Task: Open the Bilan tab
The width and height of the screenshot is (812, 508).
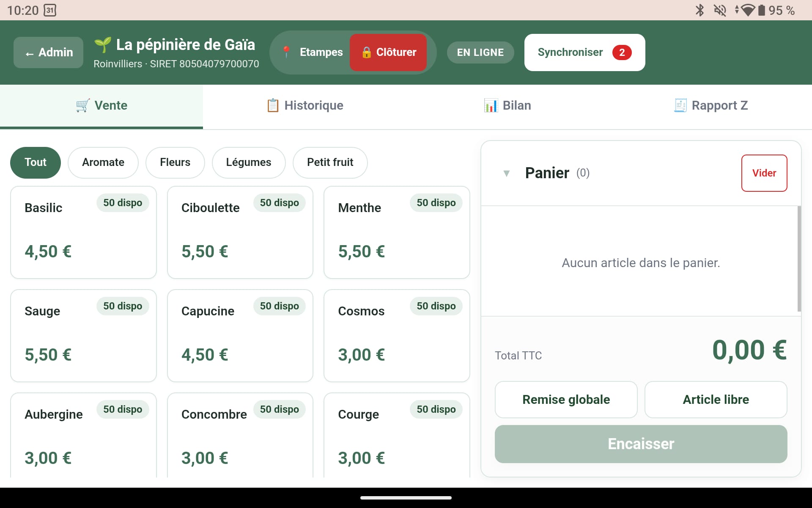Action: click(x=507, y=106)
